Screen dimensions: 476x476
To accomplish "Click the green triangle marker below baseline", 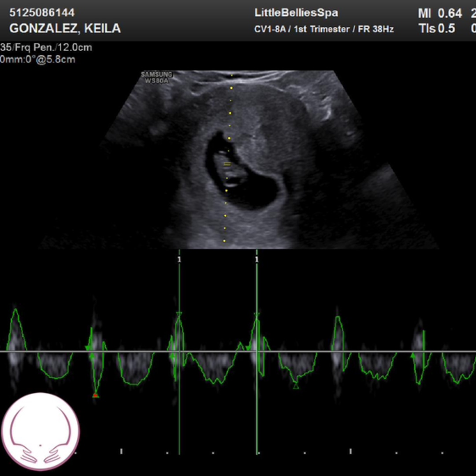I will 296,386.
